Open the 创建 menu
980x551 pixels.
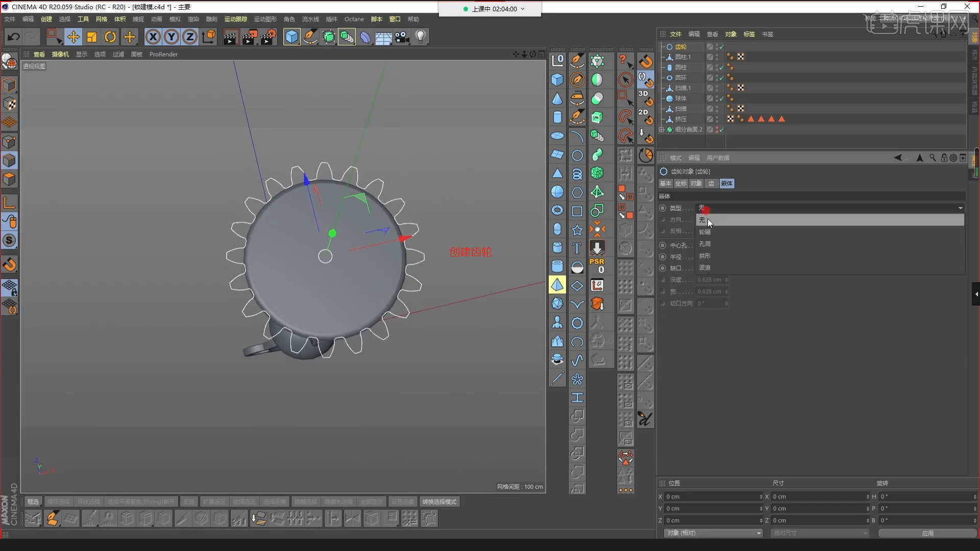click(x=46, y=19)
